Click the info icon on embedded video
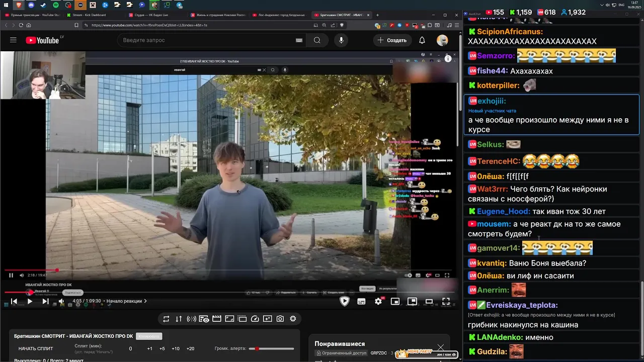 point(448,59)
